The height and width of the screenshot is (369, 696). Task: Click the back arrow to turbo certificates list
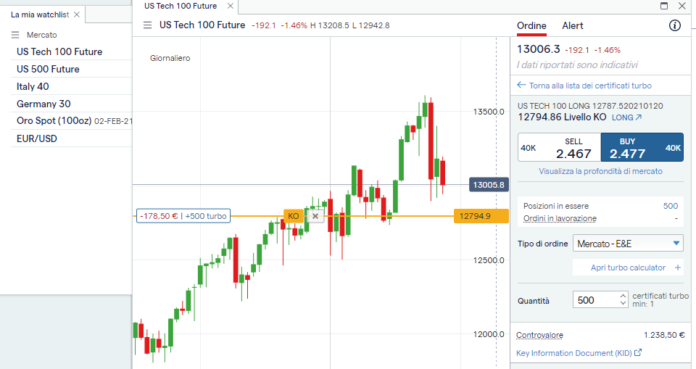pyautogui.click(x=521, y=85)
